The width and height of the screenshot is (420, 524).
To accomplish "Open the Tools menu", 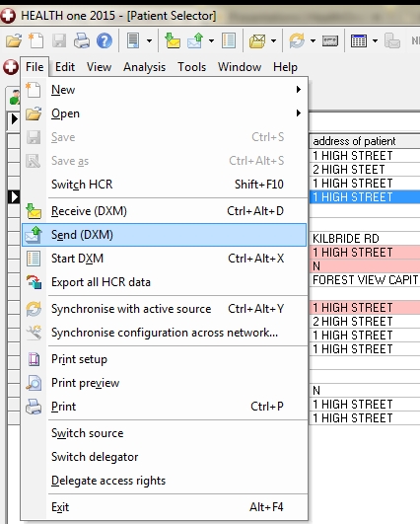I will click(x=191, y=67).
